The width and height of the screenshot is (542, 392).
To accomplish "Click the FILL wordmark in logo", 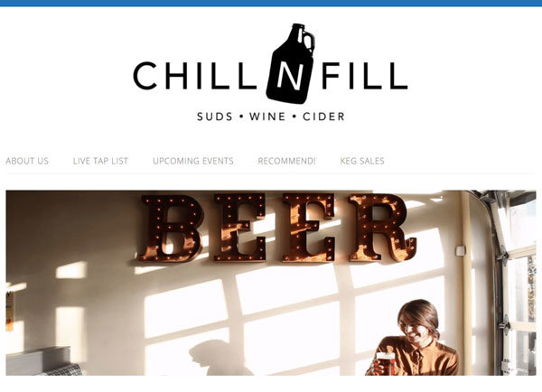I will 364,76.
